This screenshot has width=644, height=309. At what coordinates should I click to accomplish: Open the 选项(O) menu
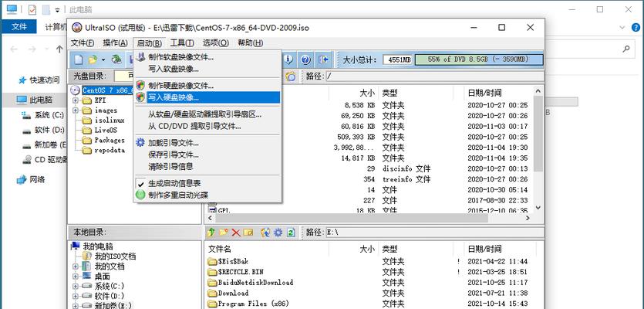pyautogui.click(x=216, y=42)
